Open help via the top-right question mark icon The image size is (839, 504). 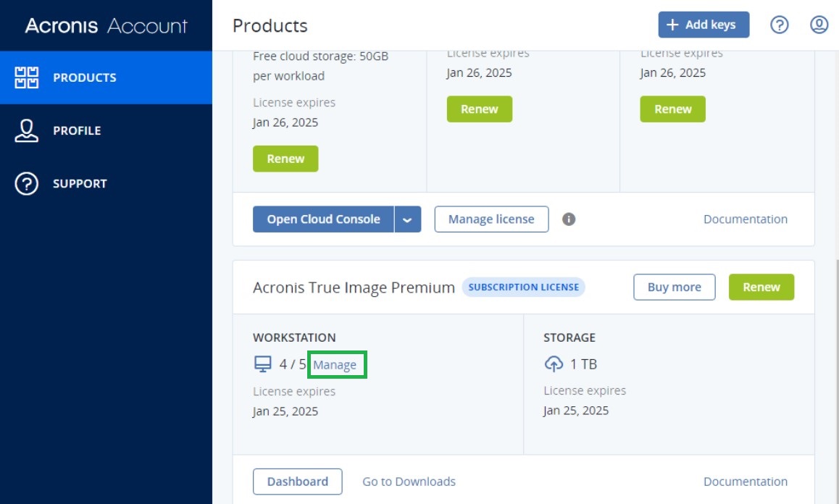point(780,24)
